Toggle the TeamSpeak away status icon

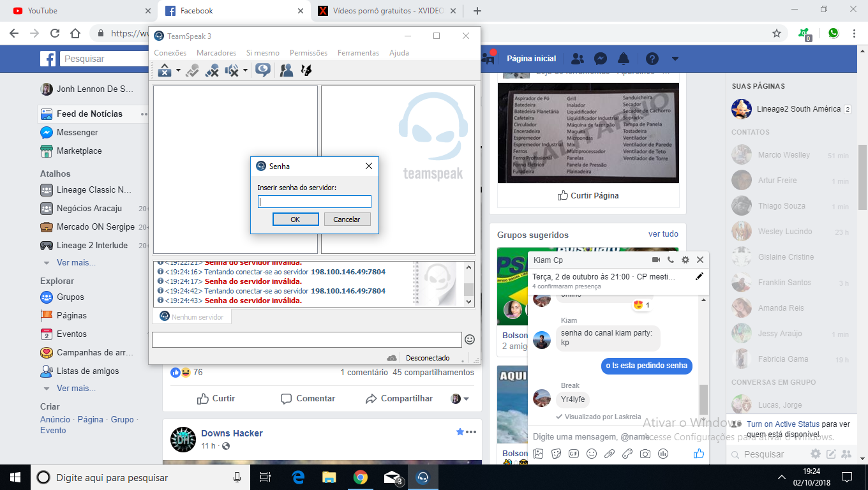click(192, 70)
